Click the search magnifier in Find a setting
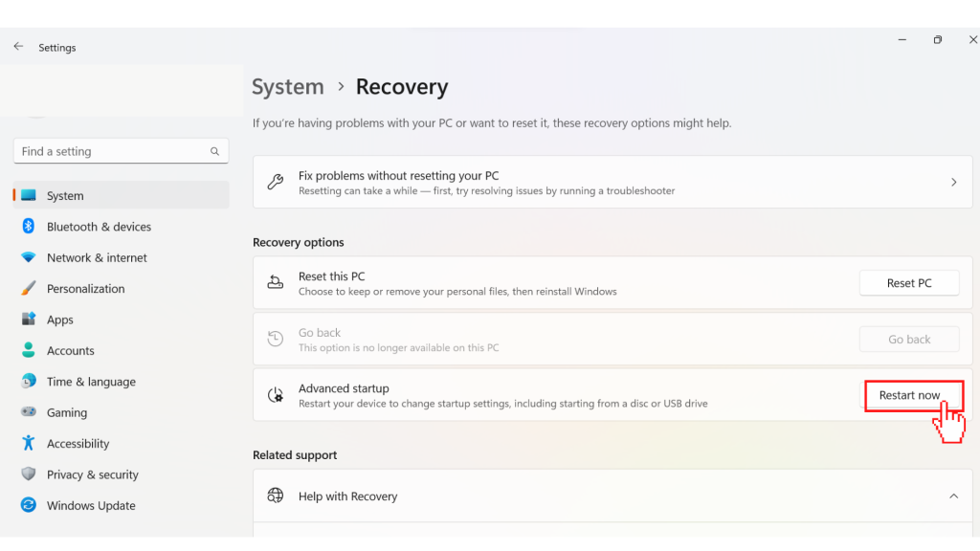980x551 pixels. [x=214, y=151]
